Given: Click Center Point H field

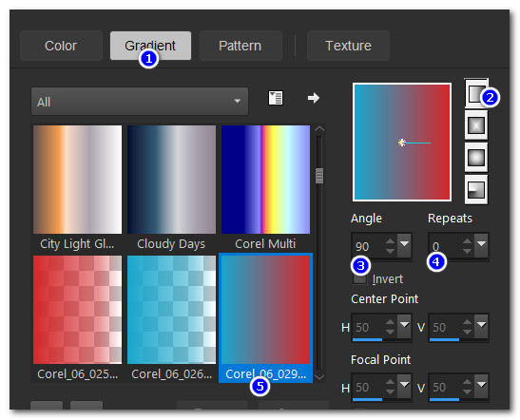Looking at the screenshot, I should click(369, 327).
